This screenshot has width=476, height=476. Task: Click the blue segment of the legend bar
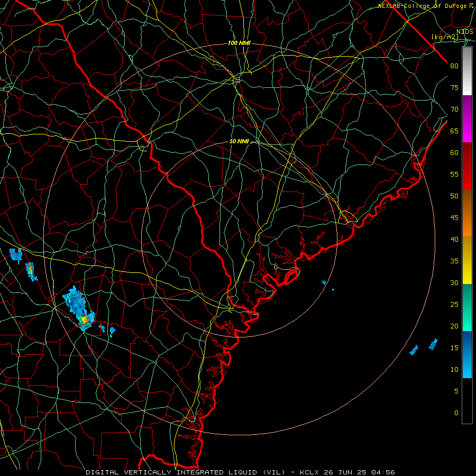[467, 354]
